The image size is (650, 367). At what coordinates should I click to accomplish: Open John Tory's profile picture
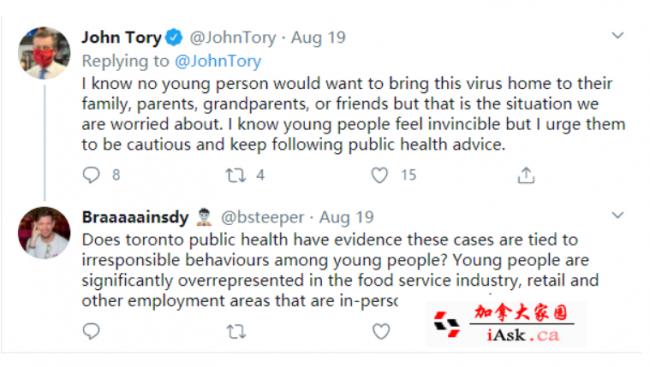44,53
